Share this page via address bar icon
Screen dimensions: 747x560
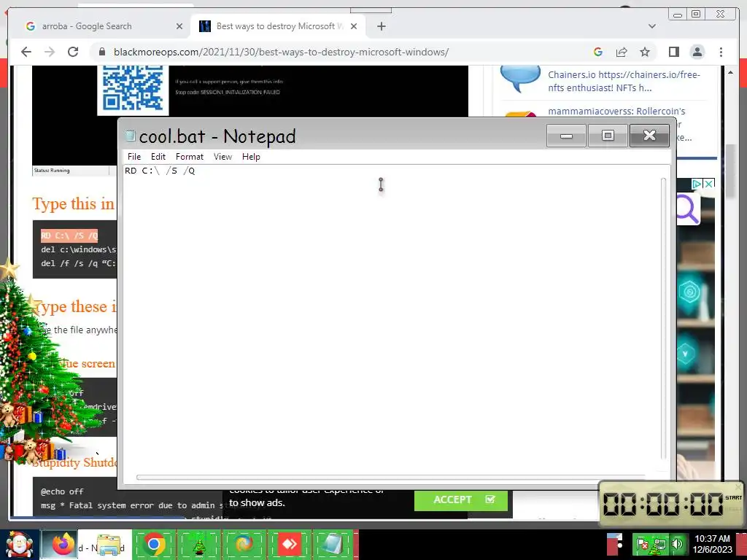pyautogui.click(x=622, y=52)
